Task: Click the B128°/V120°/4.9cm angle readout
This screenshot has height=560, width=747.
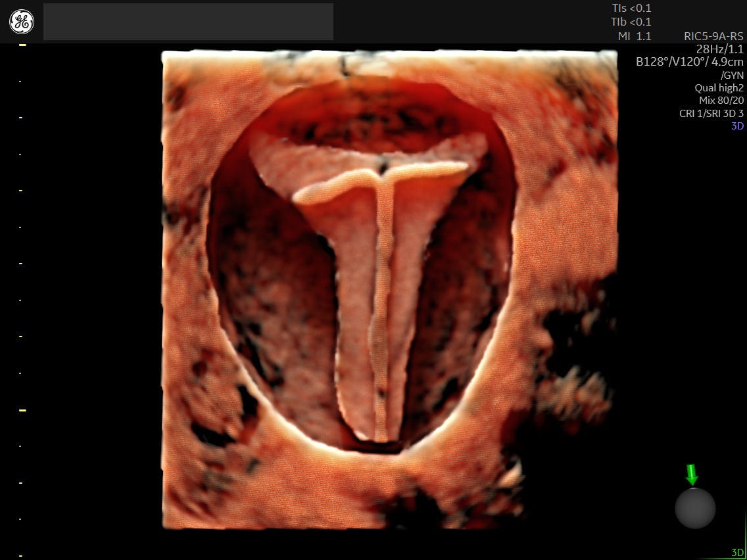Action: (x=690, y=62)
